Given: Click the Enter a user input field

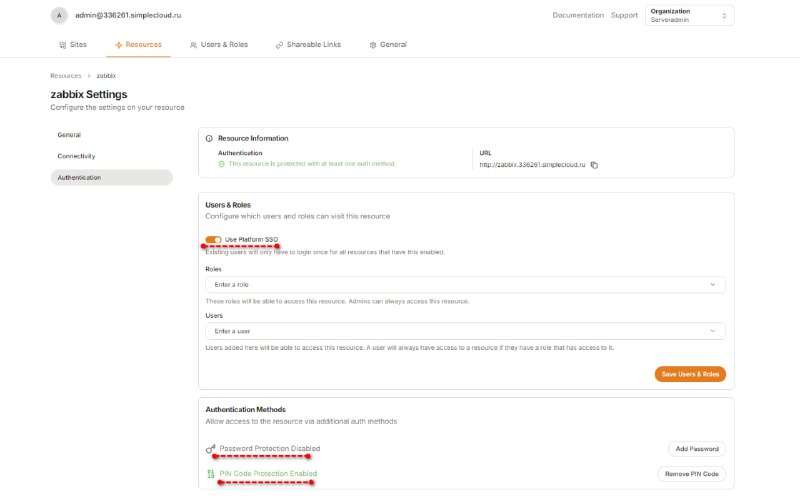Looking at the screenshot, I should [x=465, y=331].
